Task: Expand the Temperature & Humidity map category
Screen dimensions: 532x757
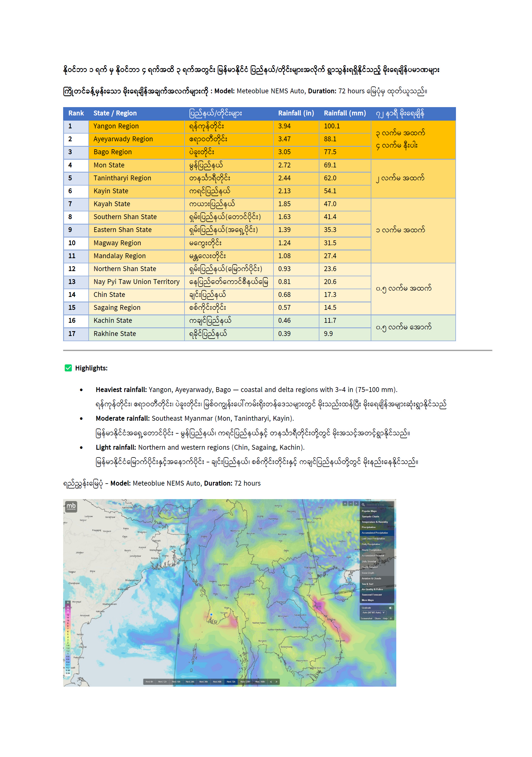Action: tap(374, 522)
